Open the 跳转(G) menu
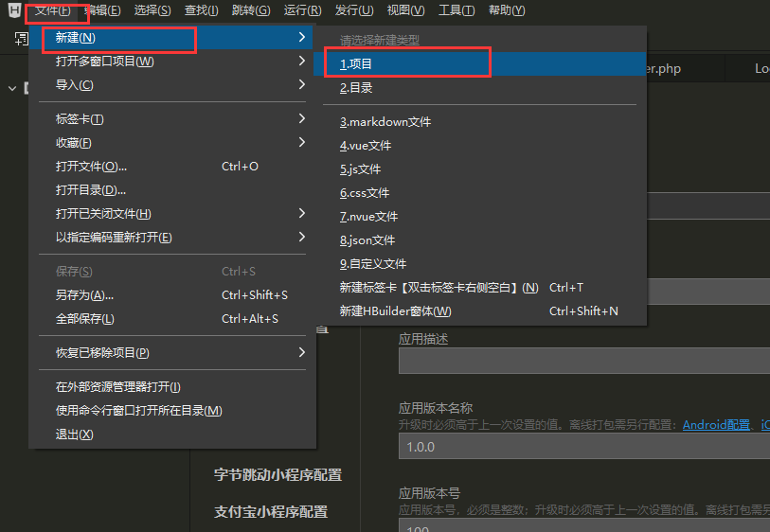 [x=251, y=10]
